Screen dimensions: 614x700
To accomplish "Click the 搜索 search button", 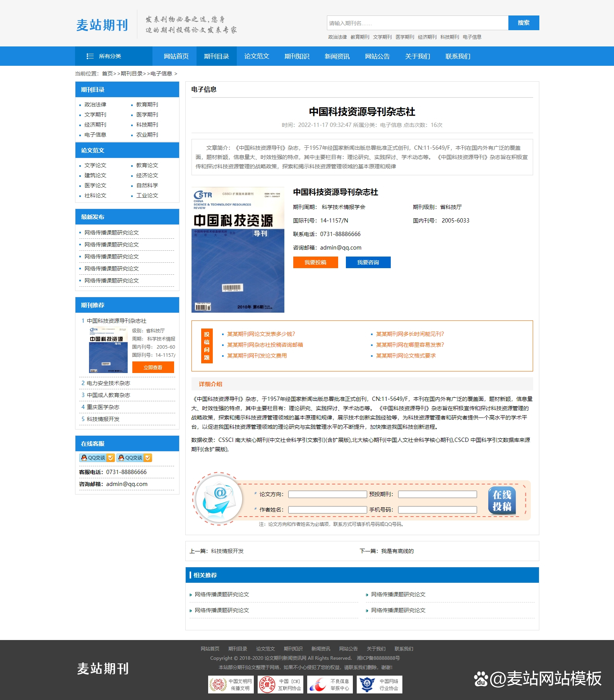I will click(x=524, y=23).
